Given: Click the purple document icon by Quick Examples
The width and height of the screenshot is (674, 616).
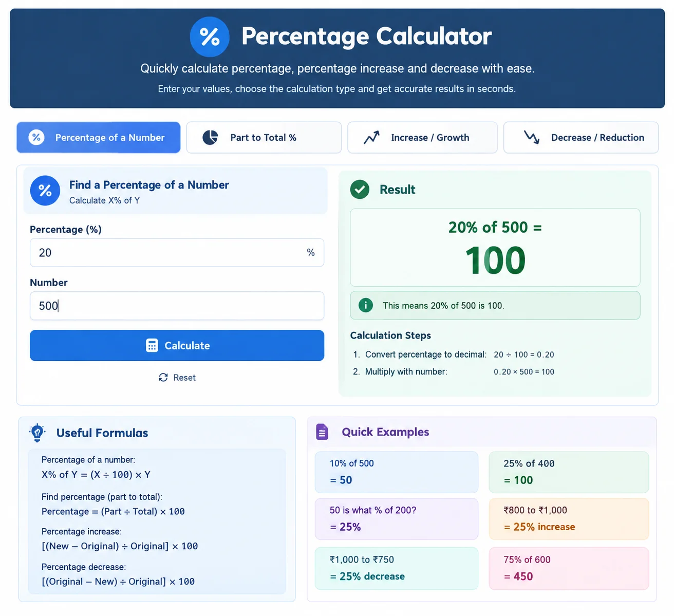Looking at the screenshot, I should coord(322,432).
